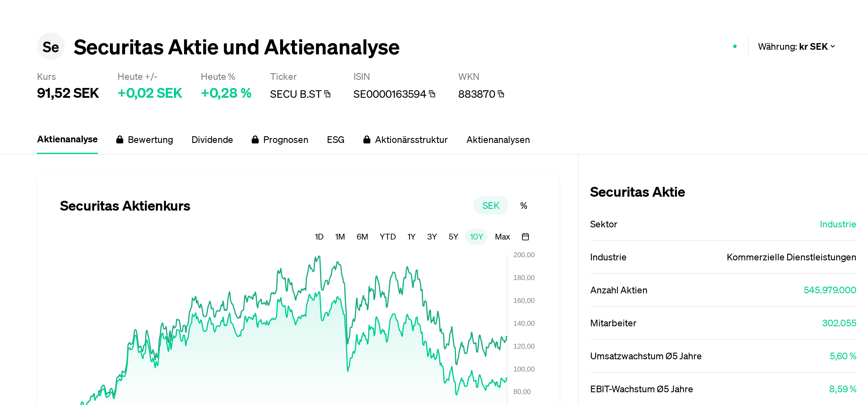Screen dimensions: 868x405
Task: Click the 100,00 y-axis label
Action: 524,369
